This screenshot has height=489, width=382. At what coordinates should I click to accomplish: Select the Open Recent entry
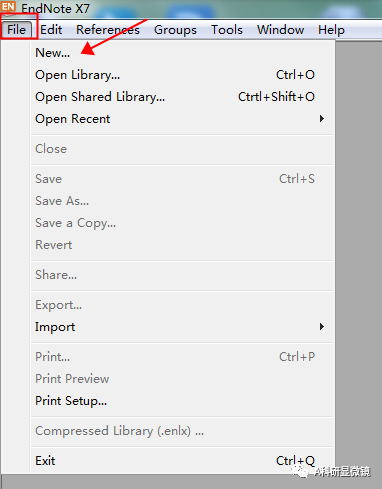(182, 119)
